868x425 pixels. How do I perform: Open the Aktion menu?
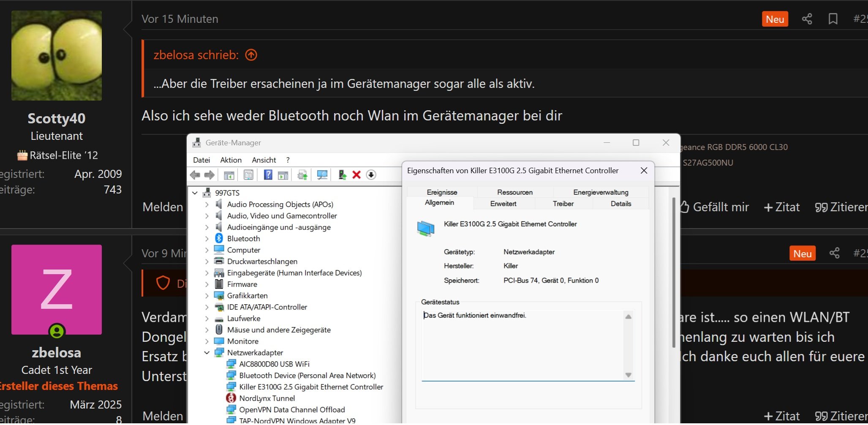231,160
